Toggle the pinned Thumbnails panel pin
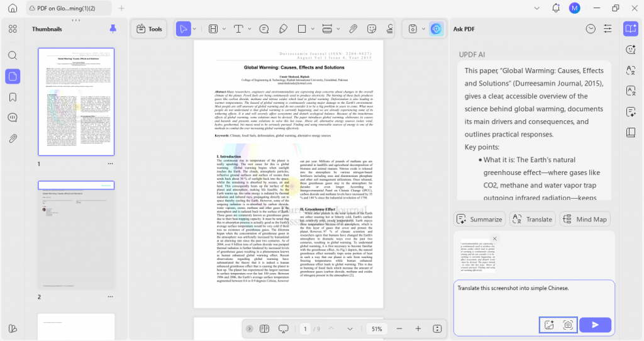Image resolution: width=644 pixels, height=341 pixels. 113,29
